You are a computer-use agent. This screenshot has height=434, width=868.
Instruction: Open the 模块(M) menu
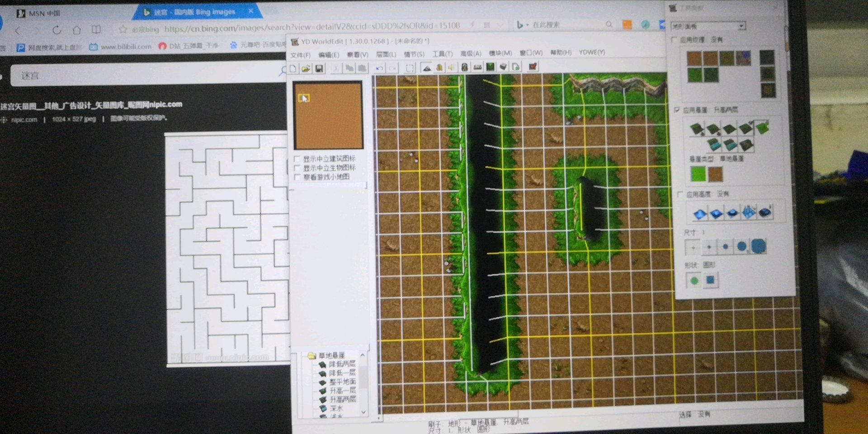pos(500,53)
